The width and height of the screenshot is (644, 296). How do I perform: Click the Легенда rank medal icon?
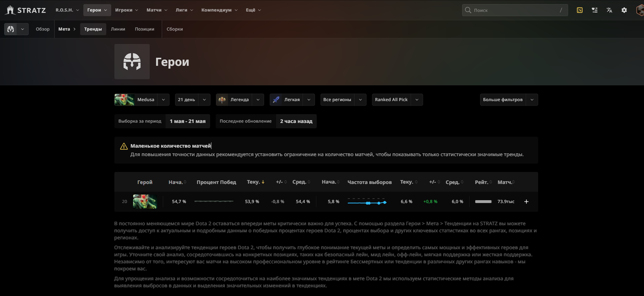[222, 100]
